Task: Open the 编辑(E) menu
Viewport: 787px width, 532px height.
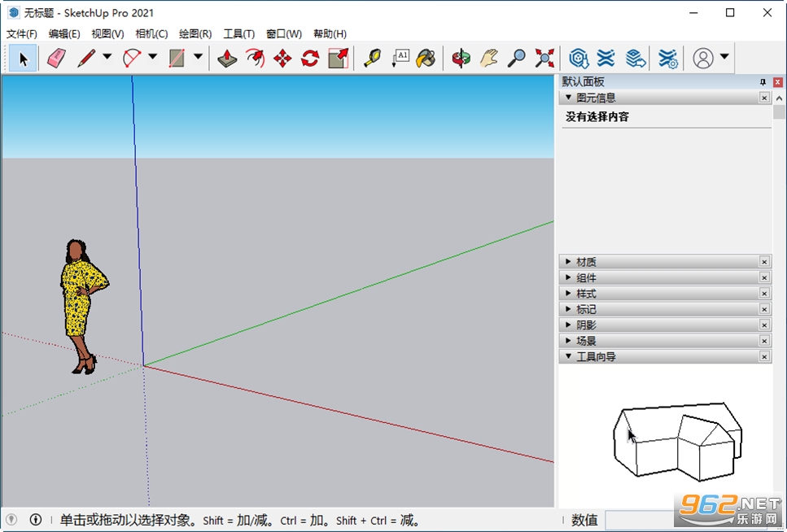Action: [64, 33]
